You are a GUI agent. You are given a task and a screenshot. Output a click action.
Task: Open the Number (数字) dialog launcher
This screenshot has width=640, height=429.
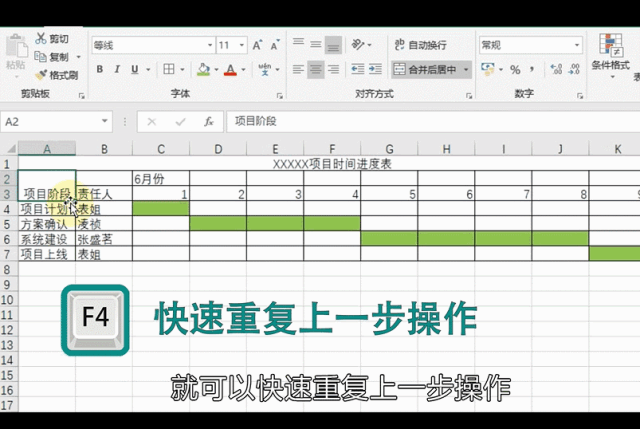[580, 96]
